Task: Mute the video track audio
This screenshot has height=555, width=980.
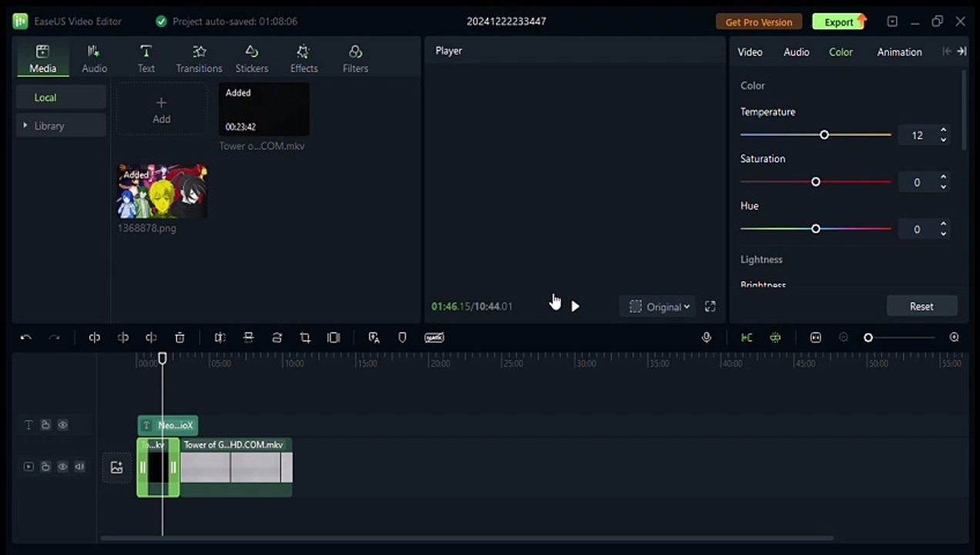Action: 79,467
